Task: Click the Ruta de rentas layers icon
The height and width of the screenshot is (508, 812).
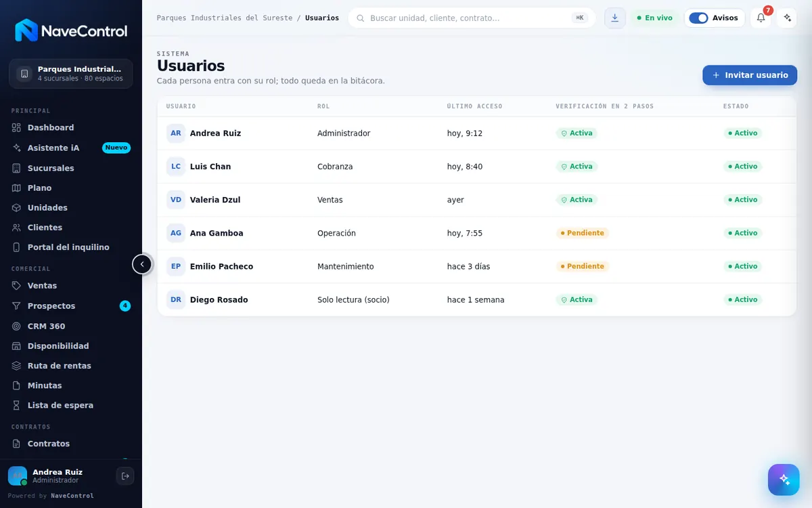Action: (17, 366)
